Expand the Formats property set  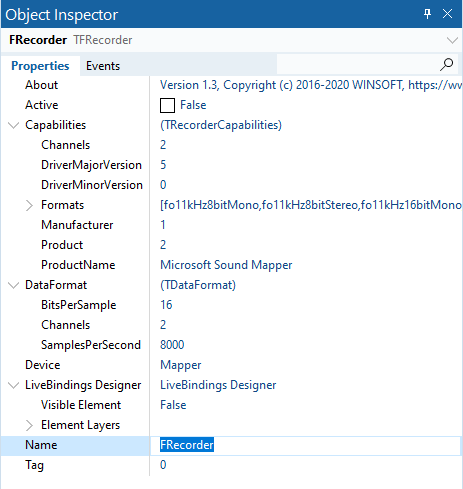[29, 205]
